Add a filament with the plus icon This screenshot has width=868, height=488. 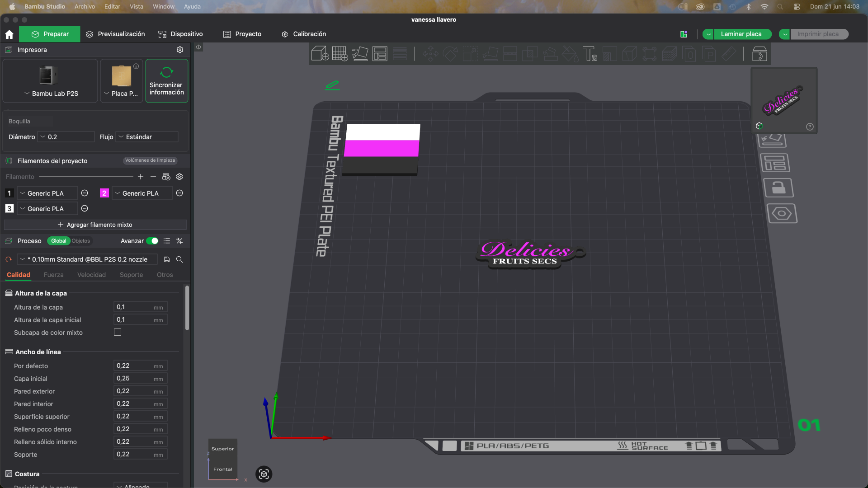click(x=141, y=177)
